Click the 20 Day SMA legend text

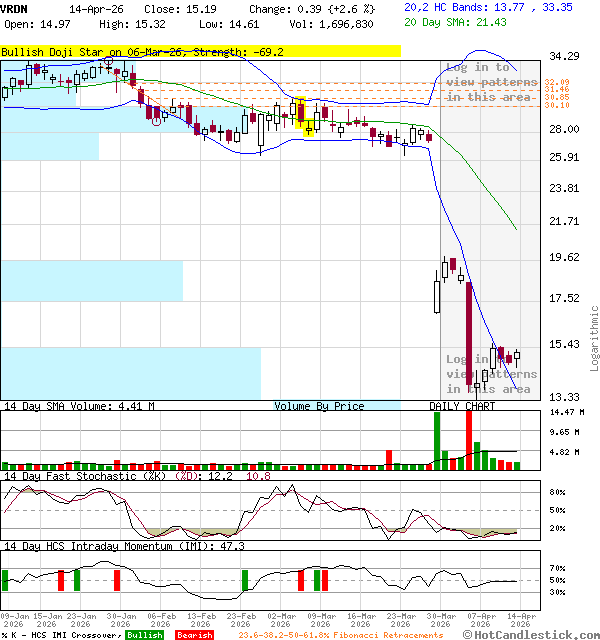click(x=455, y=22)
